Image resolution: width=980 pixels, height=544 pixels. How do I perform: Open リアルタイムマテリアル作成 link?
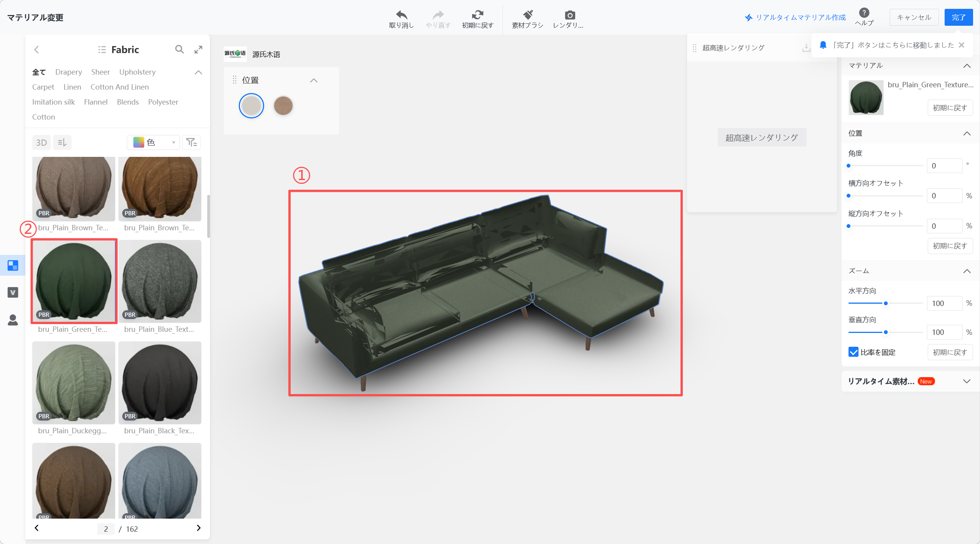[795, 17]
